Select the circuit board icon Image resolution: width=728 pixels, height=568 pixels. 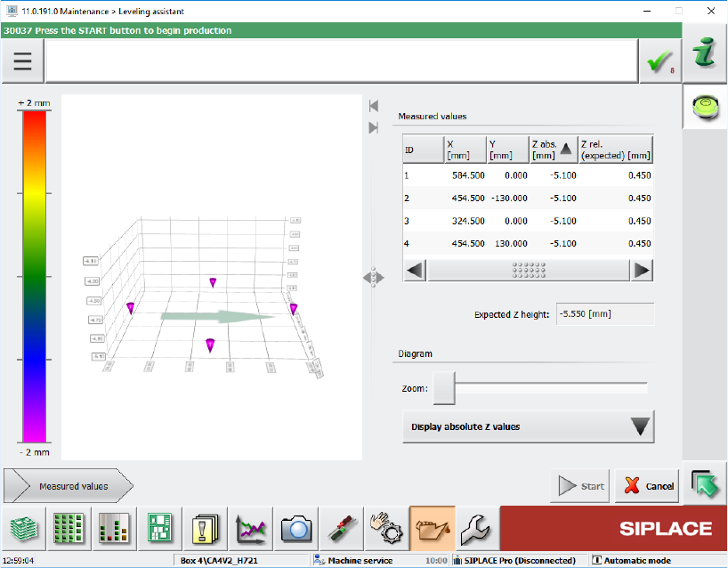tap(159, 528)
